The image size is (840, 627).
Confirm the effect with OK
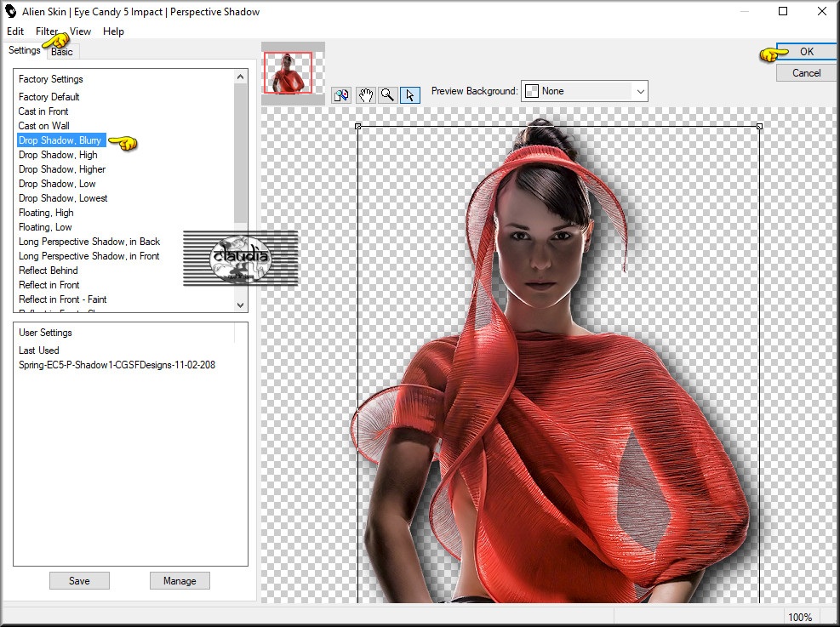click(x=806, y=51)
